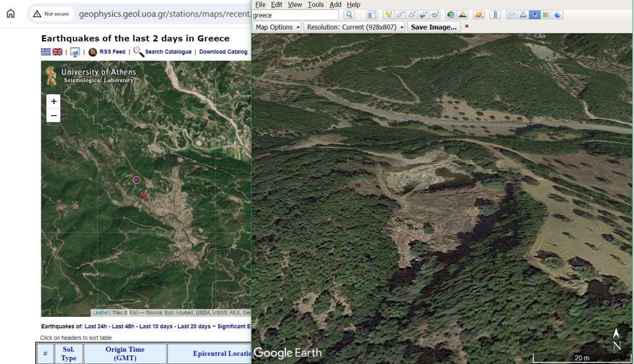
Task: Click the print icon in Google Earth toolbar
Action: click(523, 15)
